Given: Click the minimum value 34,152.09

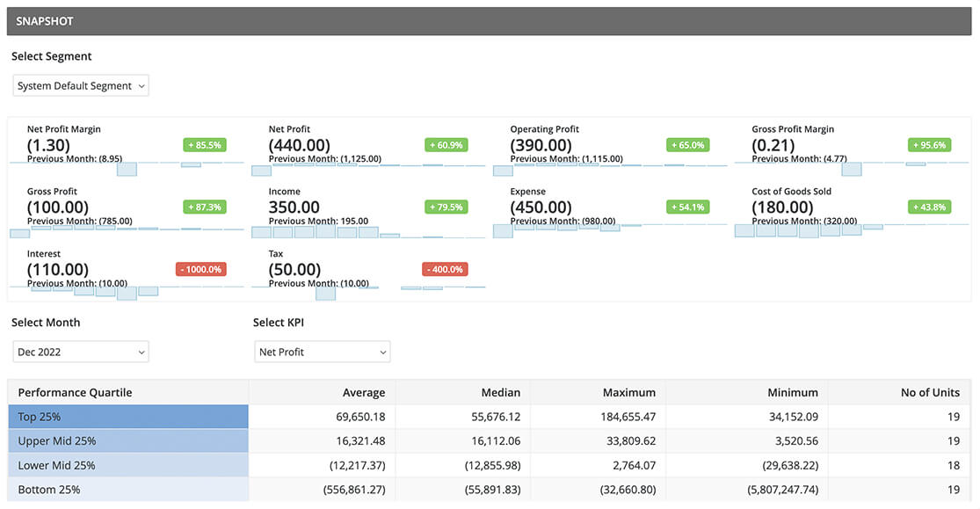Looking at the screenshot, I should (793, 417).
